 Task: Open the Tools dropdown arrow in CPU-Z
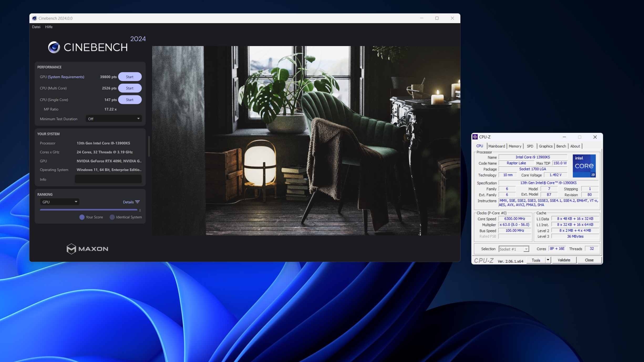point(548,260)
